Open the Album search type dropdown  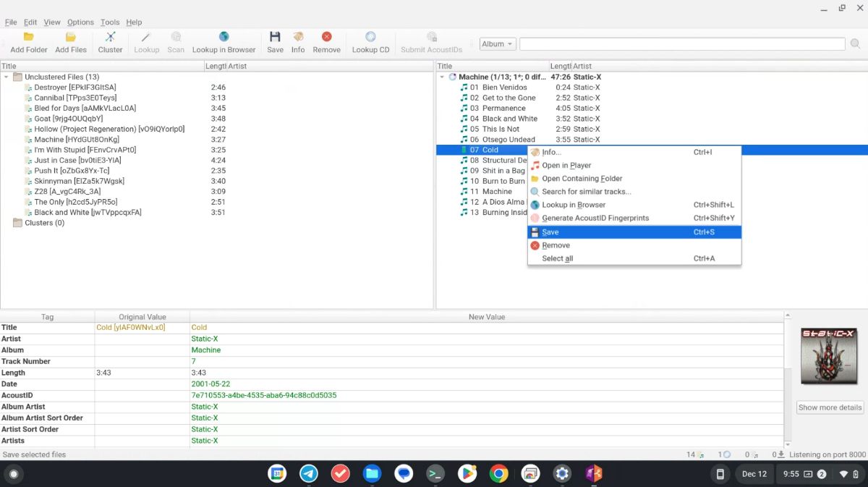click(497, 43)
